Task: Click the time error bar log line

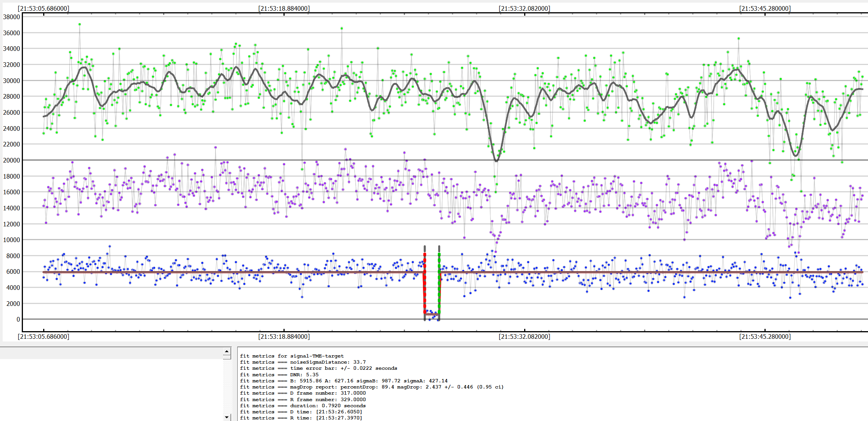Action: (319, 368)
